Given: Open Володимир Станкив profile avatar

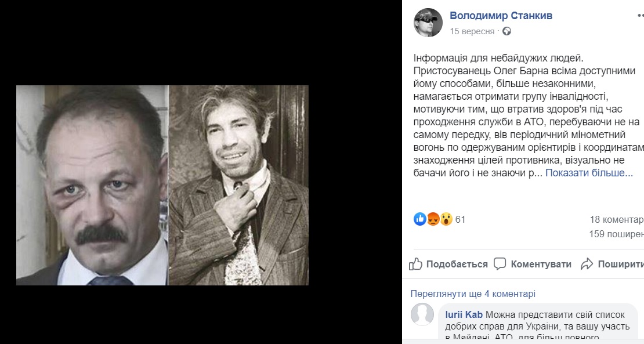Looking at the screenshot, I should (428, 23).
